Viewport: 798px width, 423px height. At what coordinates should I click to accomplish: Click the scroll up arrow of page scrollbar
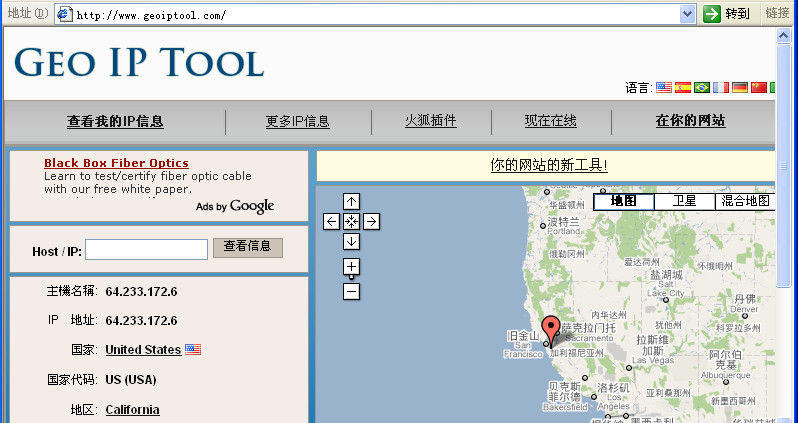[x=783, y=35]
